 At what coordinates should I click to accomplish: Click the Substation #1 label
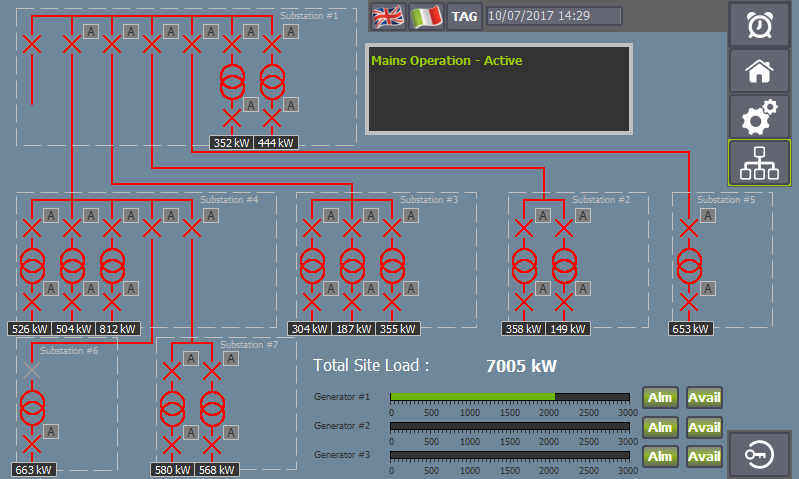tap(309, 16)
